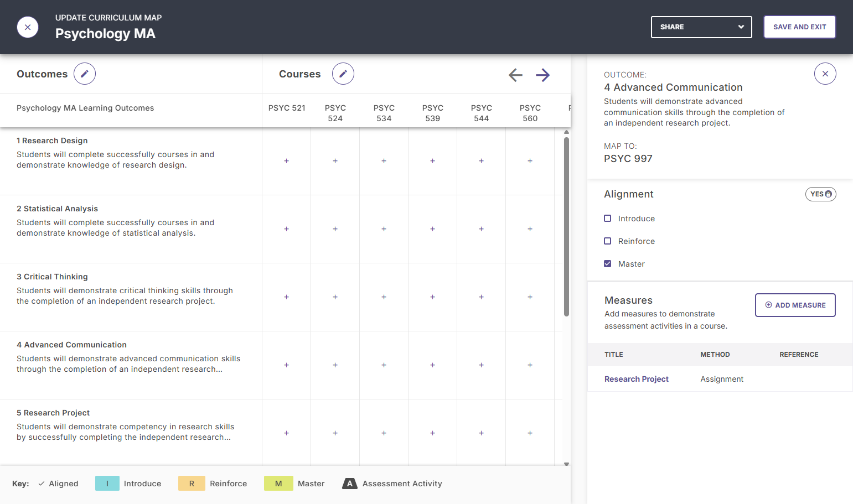Screen dimensions: 853x504
Task: Add alignment for Advanced Communication in PSYC 534
Action: click(384, 365)
